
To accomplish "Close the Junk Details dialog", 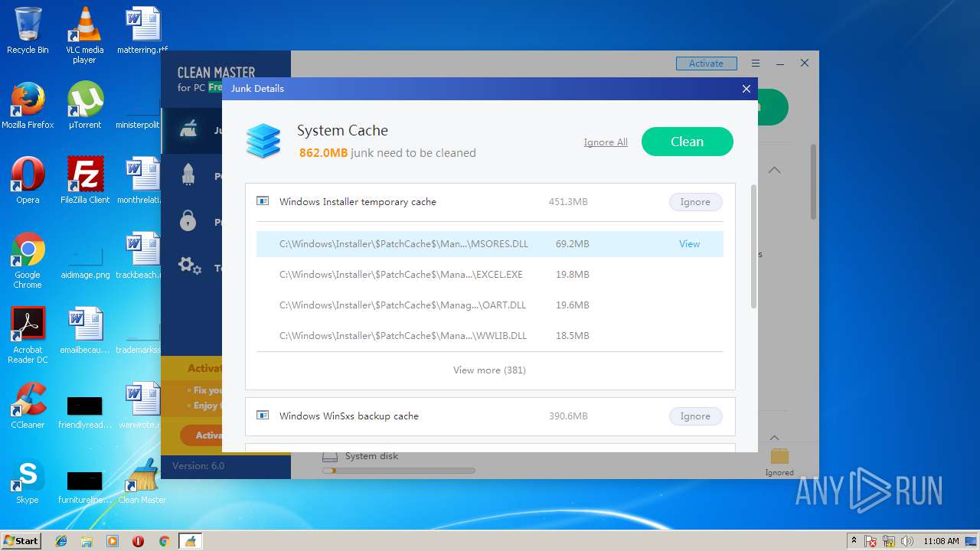I will pos(746,89).
